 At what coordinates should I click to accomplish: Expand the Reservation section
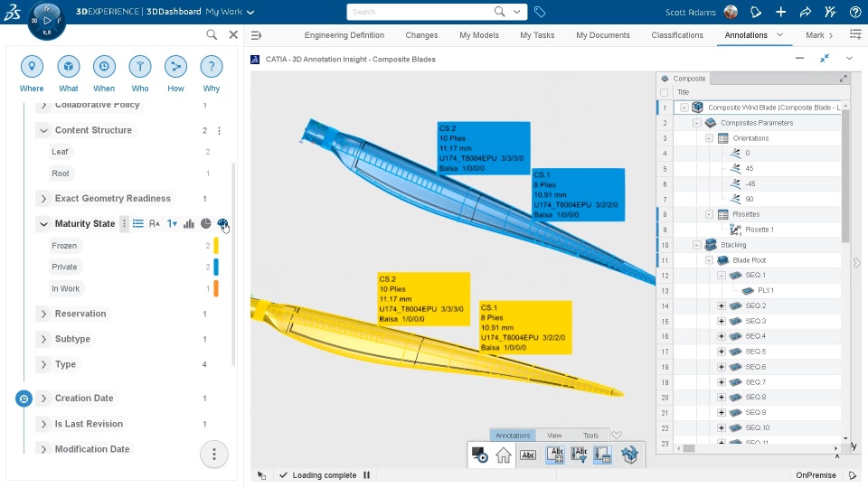pyautogui.click(x=43, y=314)
